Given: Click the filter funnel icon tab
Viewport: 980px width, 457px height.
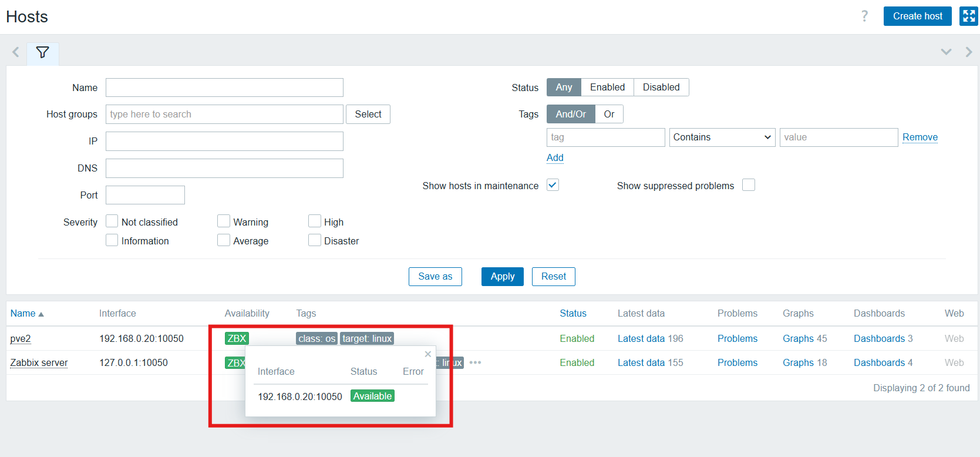Looking at the screenshot, I should (x=42, y=52).
